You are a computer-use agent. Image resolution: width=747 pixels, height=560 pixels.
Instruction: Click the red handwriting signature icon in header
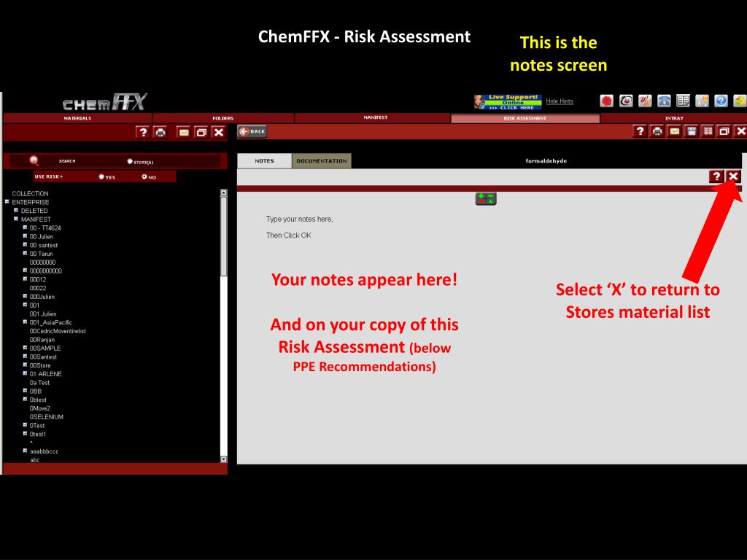645,101
